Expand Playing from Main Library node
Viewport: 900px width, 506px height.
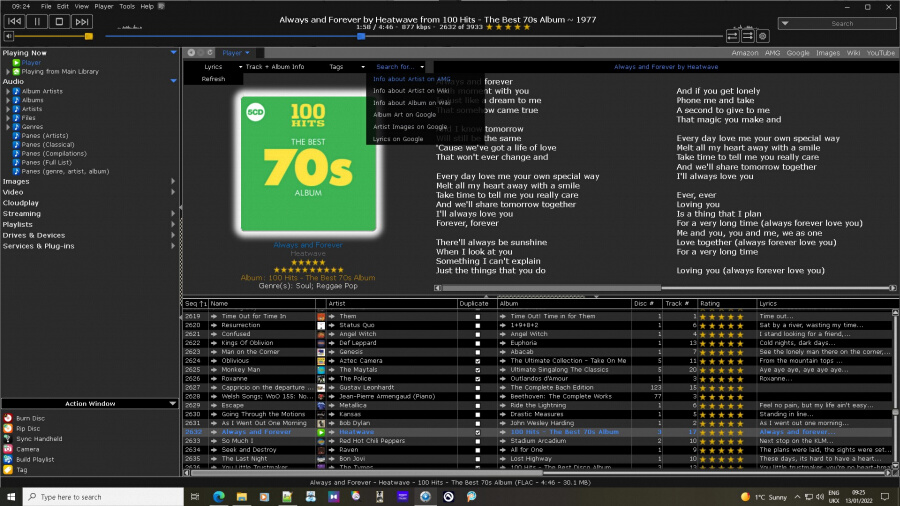coord(8,72)
